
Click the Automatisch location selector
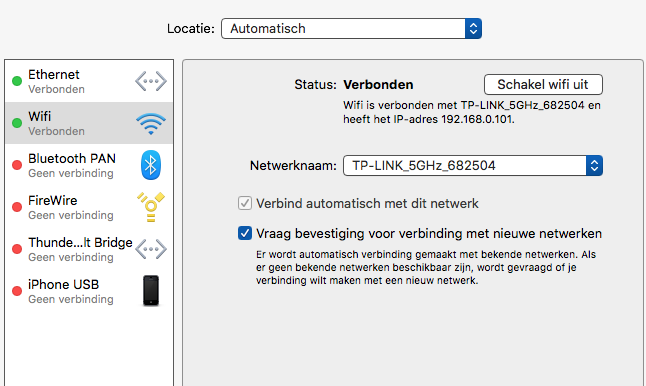(351, 28)
